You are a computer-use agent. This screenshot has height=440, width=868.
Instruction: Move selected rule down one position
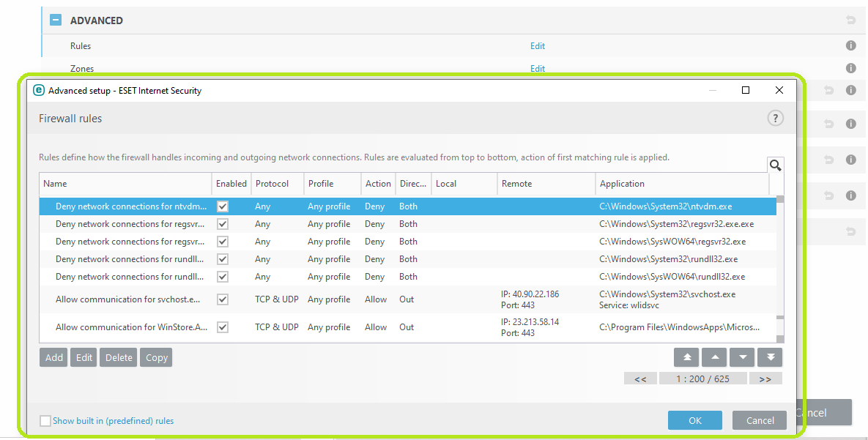[742, 357]
